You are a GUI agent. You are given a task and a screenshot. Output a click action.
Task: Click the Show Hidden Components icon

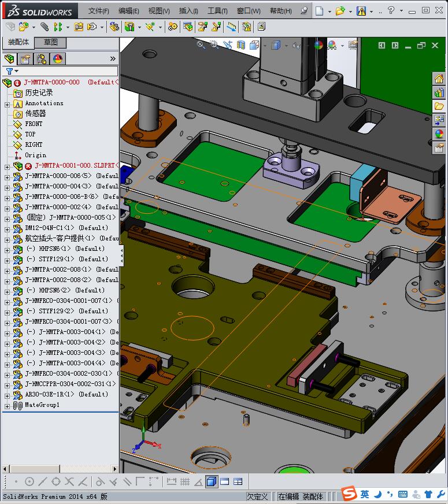click(114, 27)
